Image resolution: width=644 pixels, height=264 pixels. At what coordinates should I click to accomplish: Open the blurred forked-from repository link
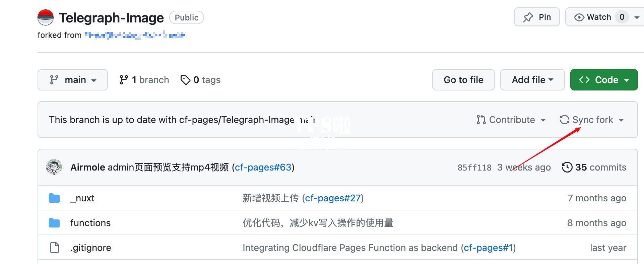[135, 35]
